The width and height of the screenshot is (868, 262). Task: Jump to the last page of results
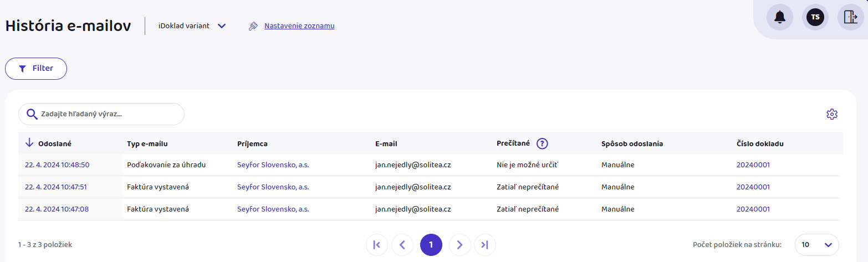pos(485,245)
